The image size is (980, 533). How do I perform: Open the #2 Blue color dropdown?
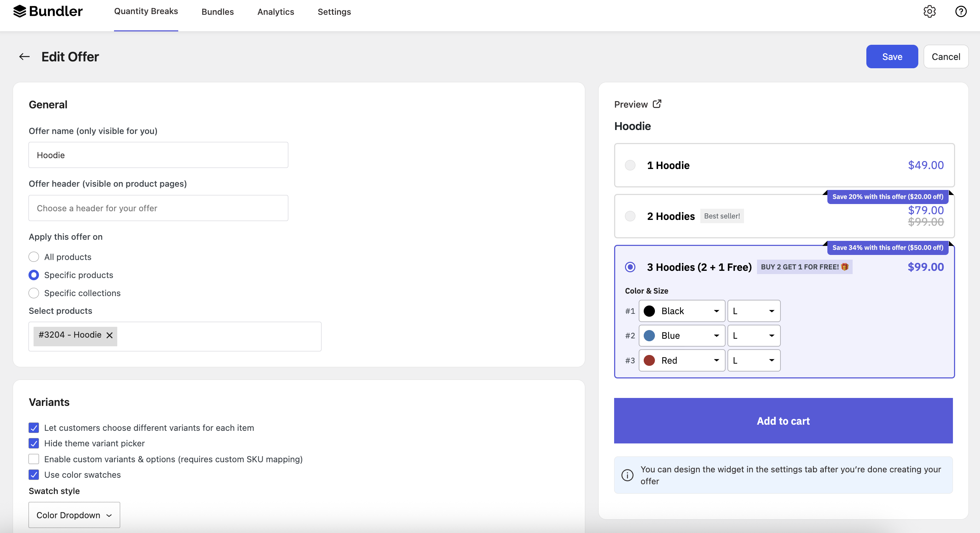pos(682,335)
